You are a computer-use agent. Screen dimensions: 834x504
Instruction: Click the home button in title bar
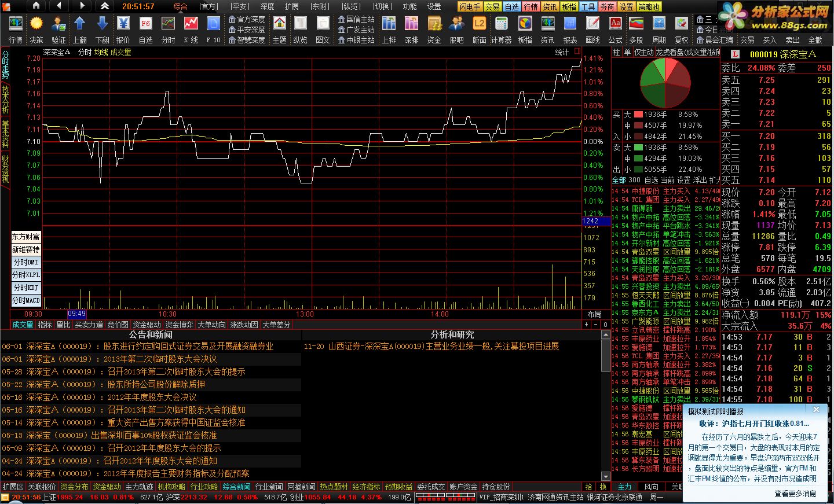(x=36, y=6)
